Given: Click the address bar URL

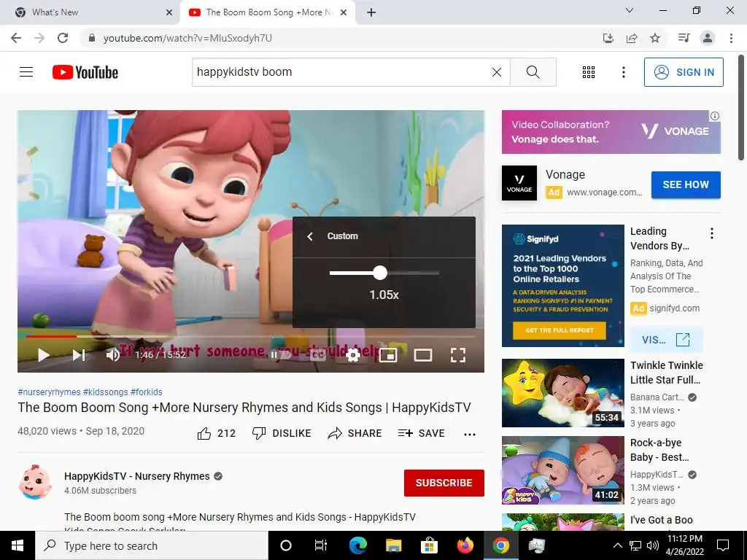Looking at the screenshot, I should (187, 38).
